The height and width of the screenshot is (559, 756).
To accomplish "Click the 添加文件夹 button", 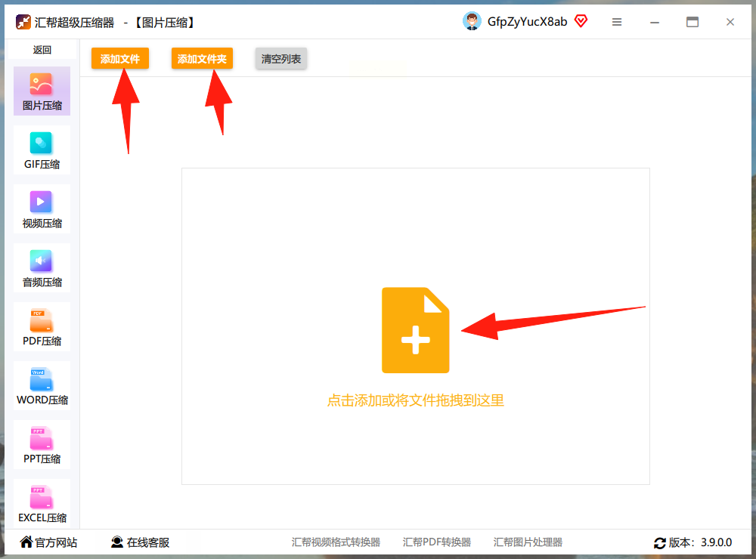I will (x=202, y=59).
